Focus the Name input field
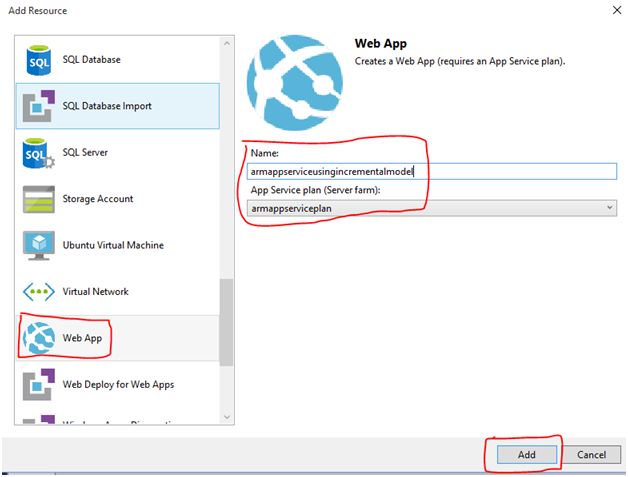Image resolution: width=628 pixels, height=477 pixels. coord(432,171)
